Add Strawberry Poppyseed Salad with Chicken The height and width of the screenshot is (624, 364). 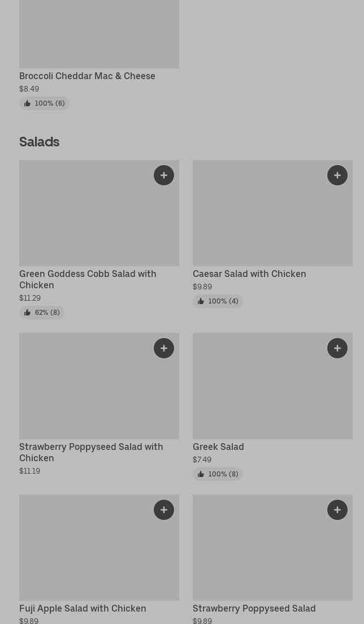164,348
